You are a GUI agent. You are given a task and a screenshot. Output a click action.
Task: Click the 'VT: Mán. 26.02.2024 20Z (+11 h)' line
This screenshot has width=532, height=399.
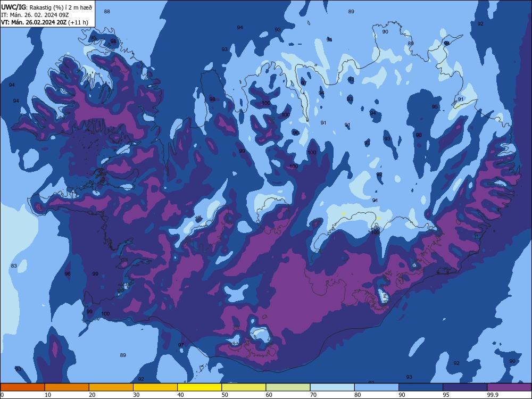click(x=45, y=22)
